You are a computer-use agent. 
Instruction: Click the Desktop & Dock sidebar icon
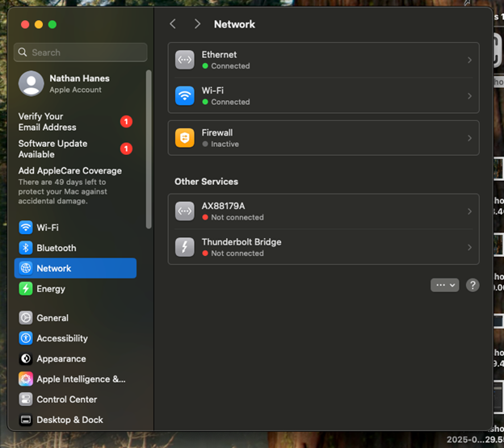point(26,420)
